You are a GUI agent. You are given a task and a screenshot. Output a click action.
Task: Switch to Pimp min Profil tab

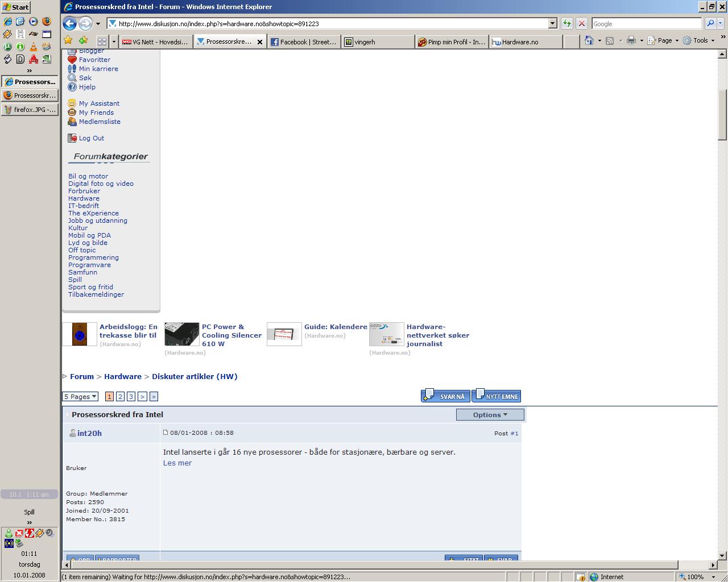pos(452,41)
